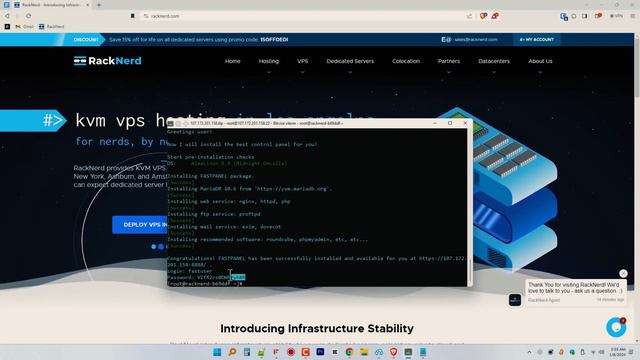Select the second carousel dot indicator
The width and height of the screenshot is (640, 360).
[161, 247]
